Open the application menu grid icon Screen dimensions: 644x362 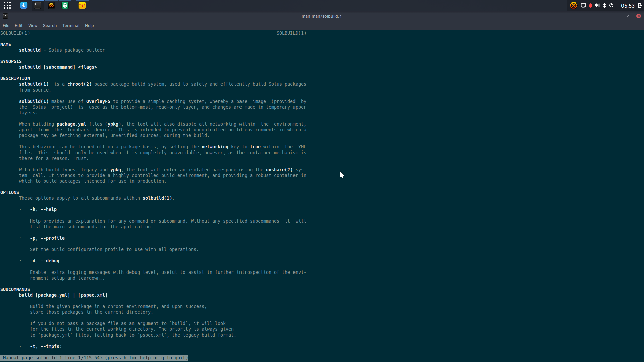click(7, 5)
